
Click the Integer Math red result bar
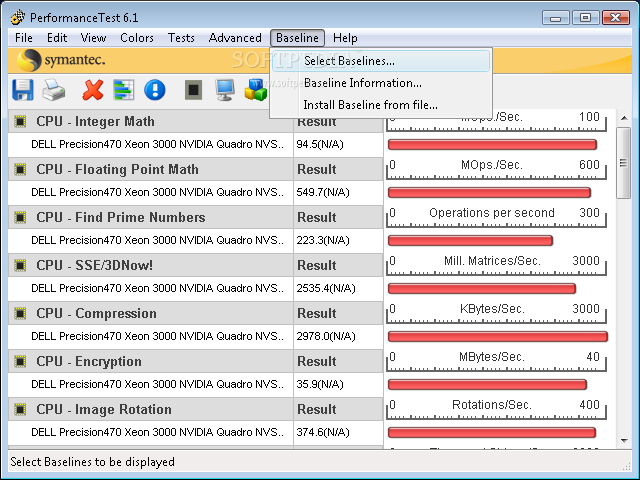pos(492,144)
